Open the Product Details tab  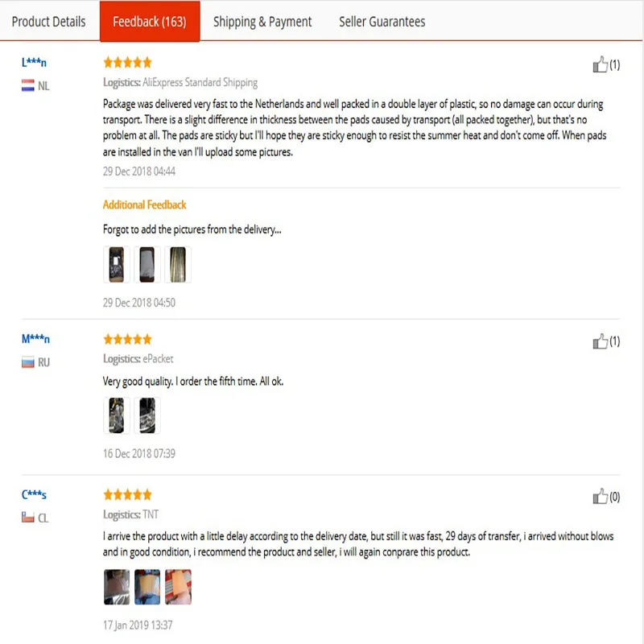point(48,22)
